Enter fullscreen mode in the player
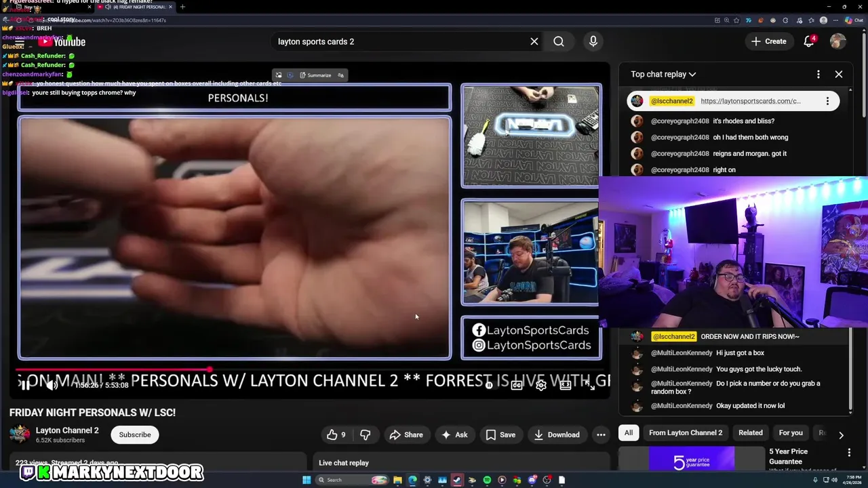The image size is (868, 488). (589, 385)
